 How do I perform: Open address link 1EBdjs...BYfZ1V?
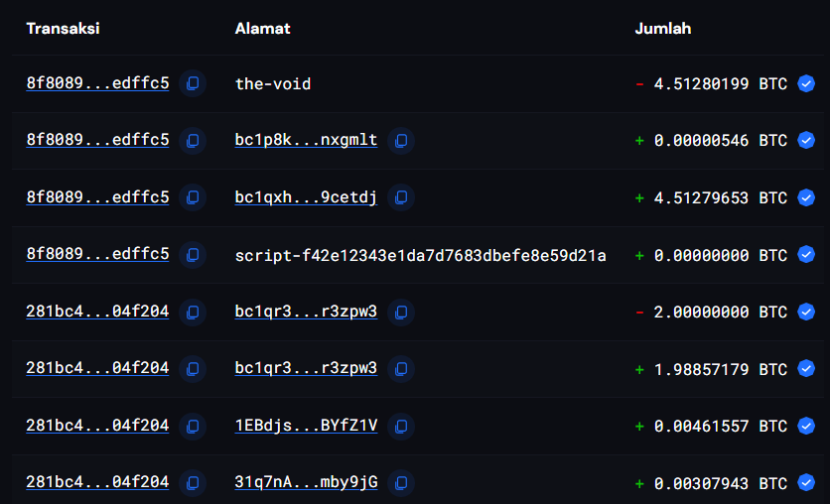tap(306, 426)
